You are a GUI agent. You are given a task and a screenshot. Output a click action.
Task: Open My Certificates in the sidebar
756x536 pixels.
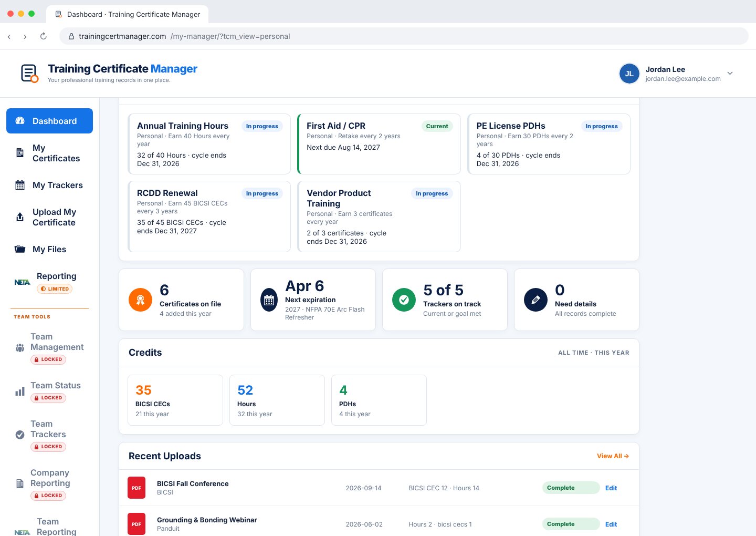pos(49,153)
